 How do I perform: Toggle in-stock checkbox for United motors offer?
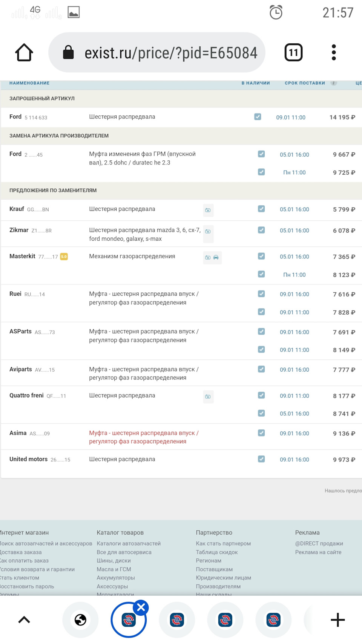[x=261, y=459]
